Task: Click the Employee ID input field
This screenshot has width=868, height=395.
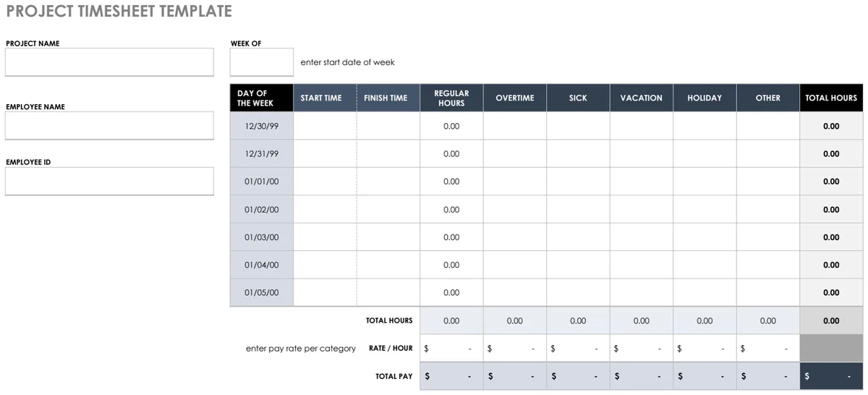Action: pos(109,181)
